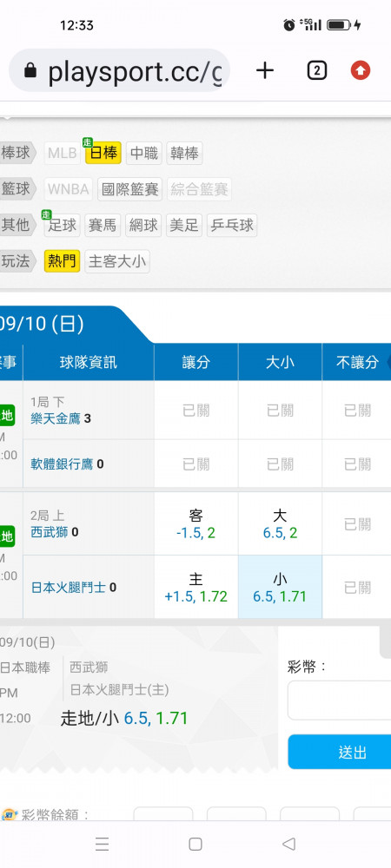Open a new tab with the plus icon
The width and height of the screenshot is (391, 868).
pyautogui.click(x=265, y=70)
